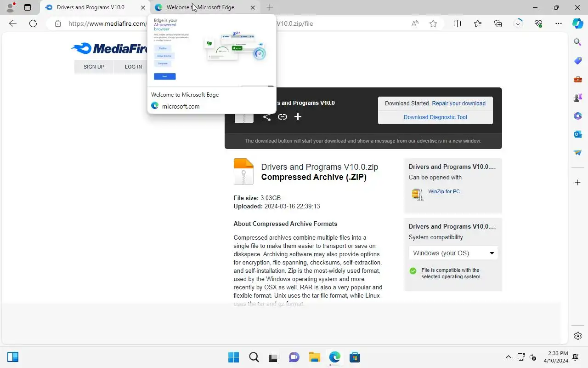This screenshot has width=588, height=368.
Task: Click the LOG IN button
Action: 133,67
